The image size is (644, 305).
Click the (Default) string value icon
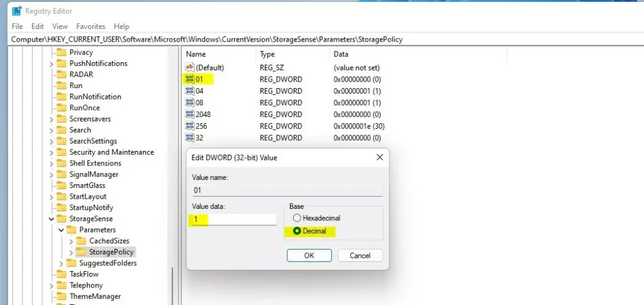[x=189, y=67]
